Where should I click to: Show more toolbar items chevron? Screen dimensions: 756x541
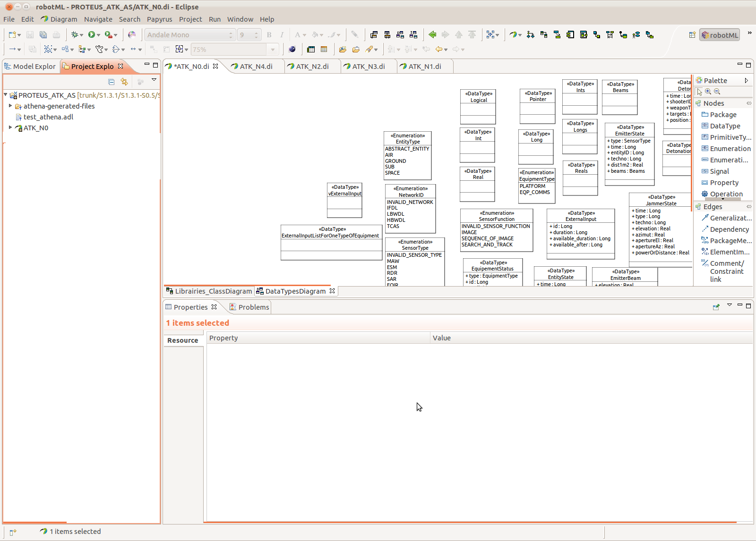point(749,33)
